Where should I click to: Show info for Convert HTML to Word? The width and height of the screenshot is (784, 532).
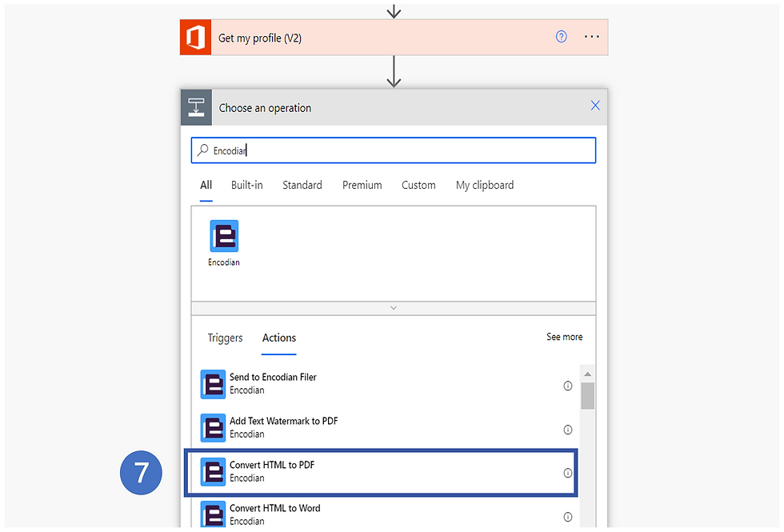click(567, 517)
